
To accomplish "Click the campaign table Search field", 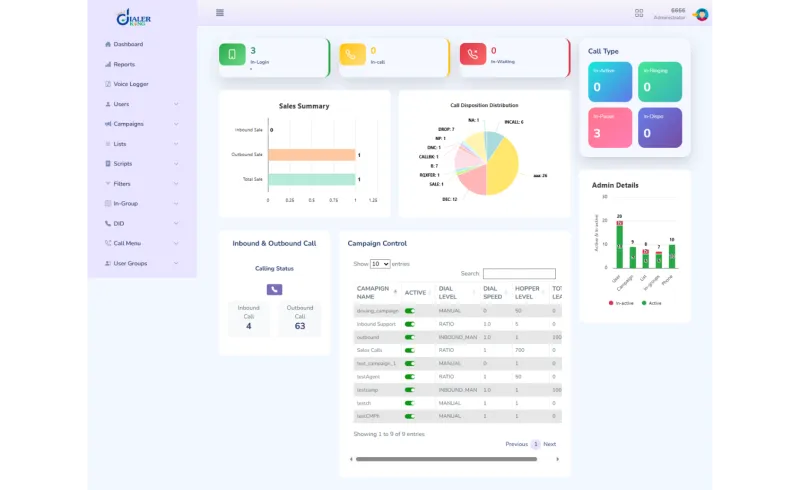I will click(x=519, y=274).
